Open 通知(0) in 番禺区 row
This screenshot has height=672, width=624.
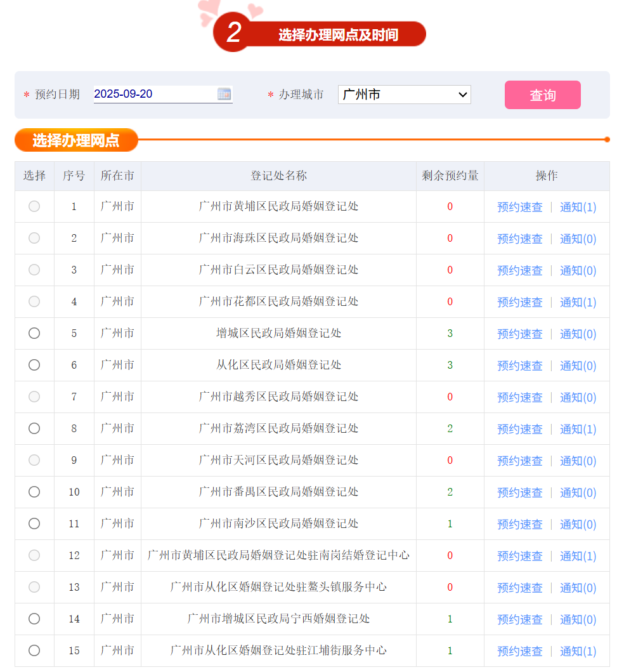578,492
